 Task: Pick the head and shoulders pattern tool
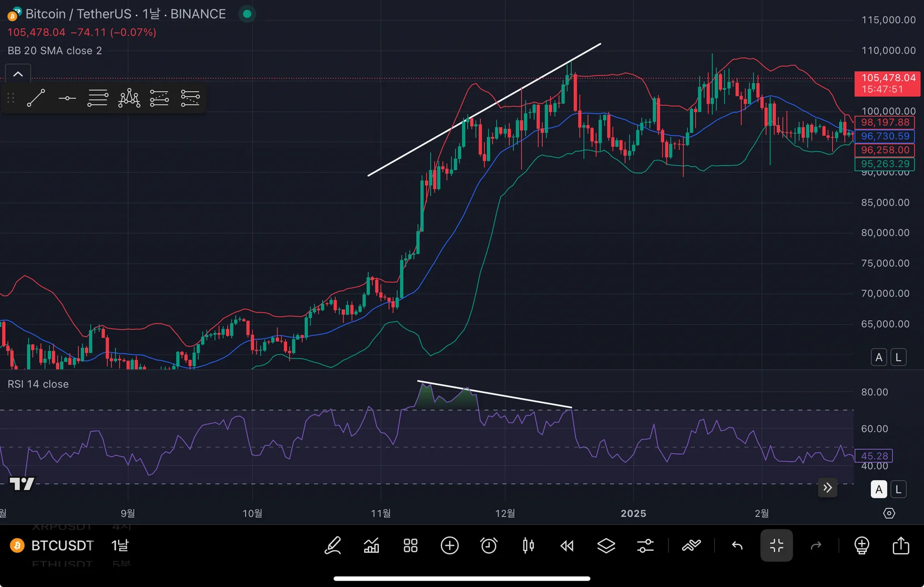point(129,98)
